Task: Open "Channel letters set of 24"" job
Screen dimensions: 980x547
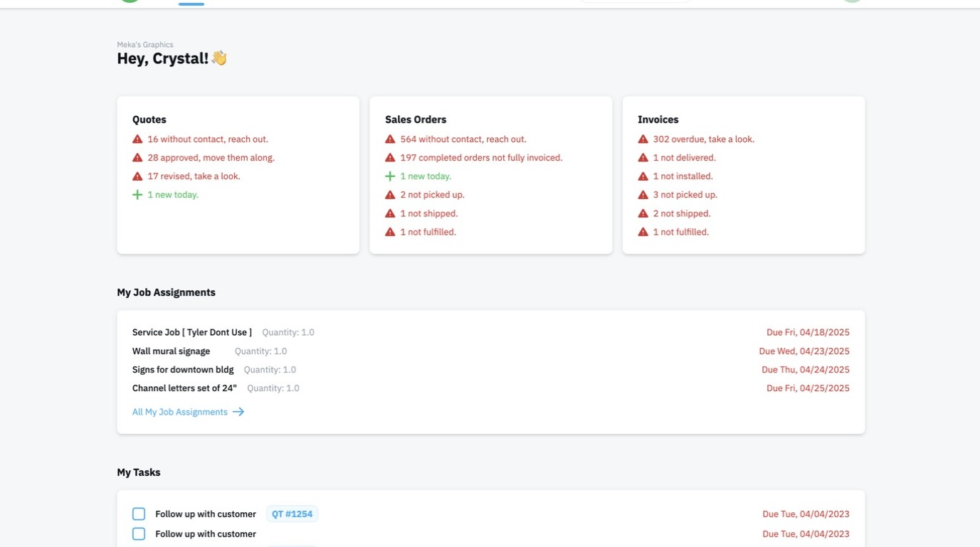Action: [184, 388]
